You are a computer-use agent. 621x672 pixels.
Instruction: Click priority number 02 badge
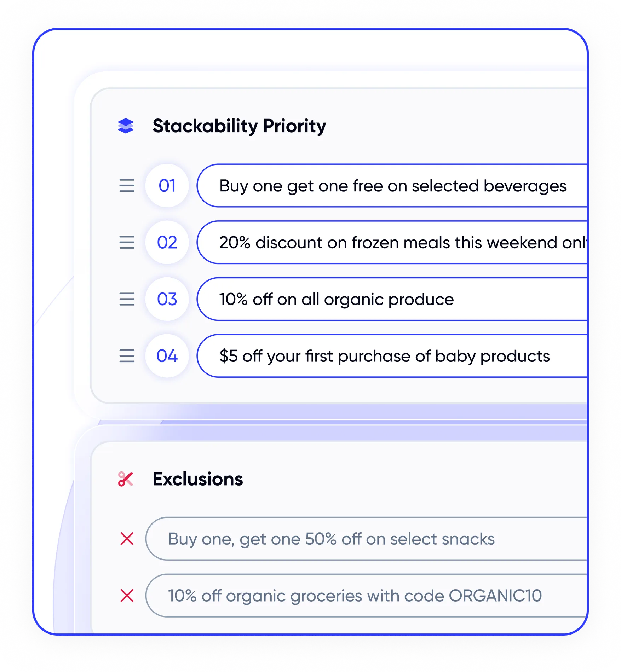tap(167, 243)
